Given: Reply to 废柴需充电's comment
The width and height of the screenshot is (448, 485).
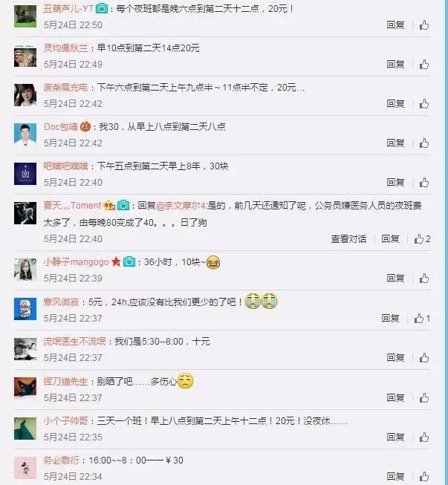Looking at the screenshot, I should [x=395, y=104].
